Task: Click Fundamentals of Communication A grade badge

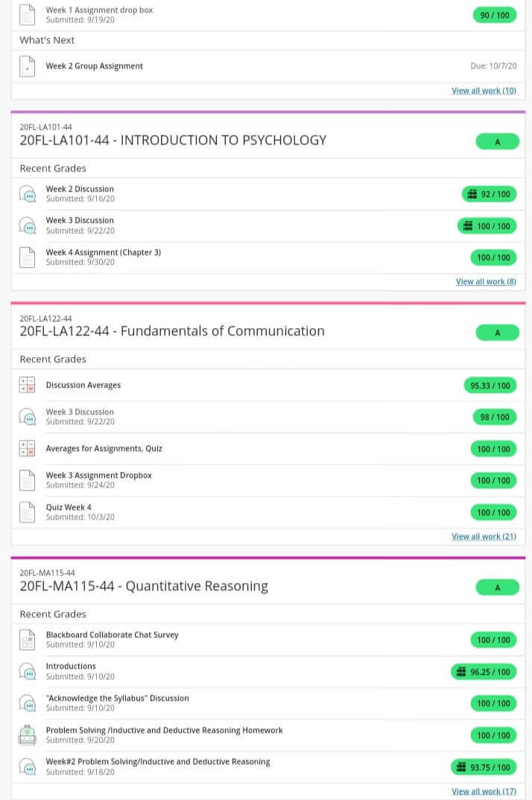Action: [x=497, y=333]
